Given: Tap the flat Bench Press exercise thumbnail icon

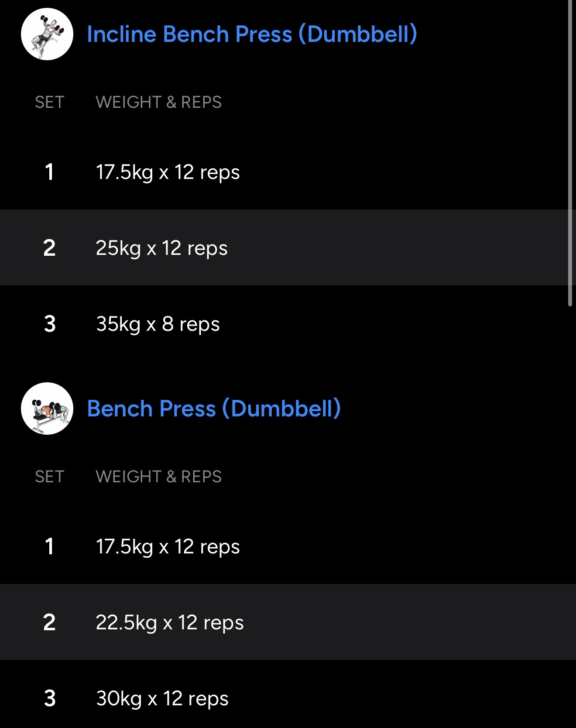Looking at the screenshot, I should 47,409.
